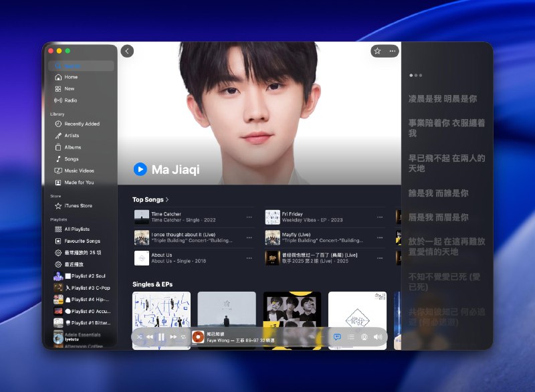
Task: Skip to the next track
Action: point(173,337)
